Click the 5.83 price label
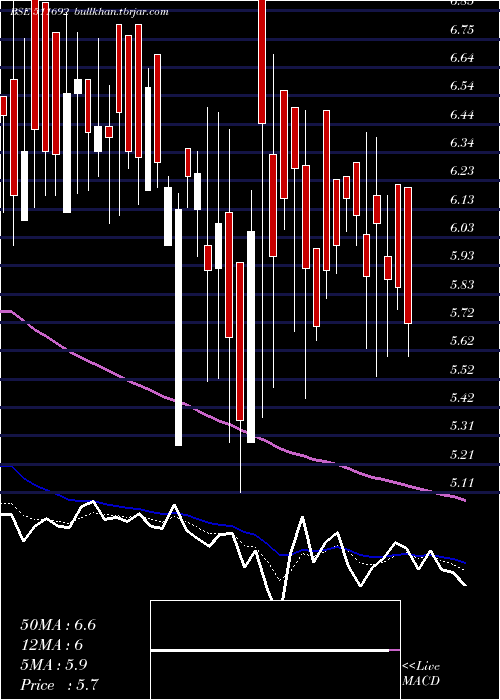The height and width of the screenshot is (700, 500). 462,284
